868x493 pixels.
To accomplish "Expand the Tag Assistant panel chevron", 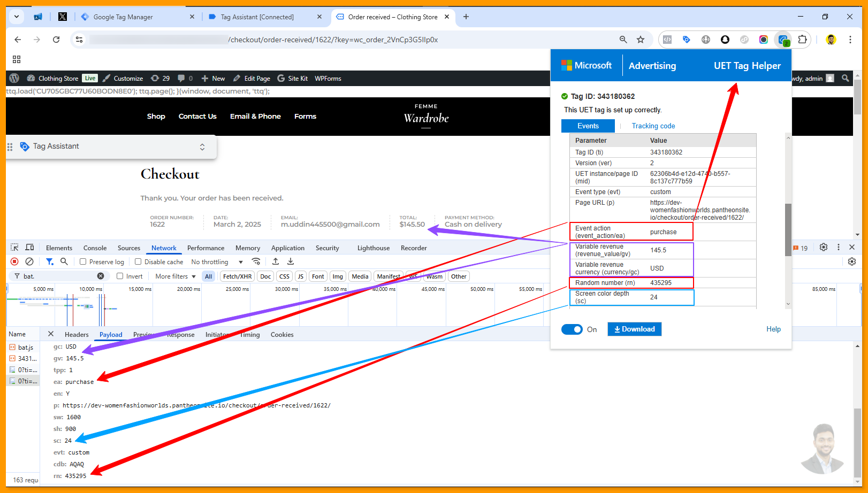I will [x=202, y=147].
